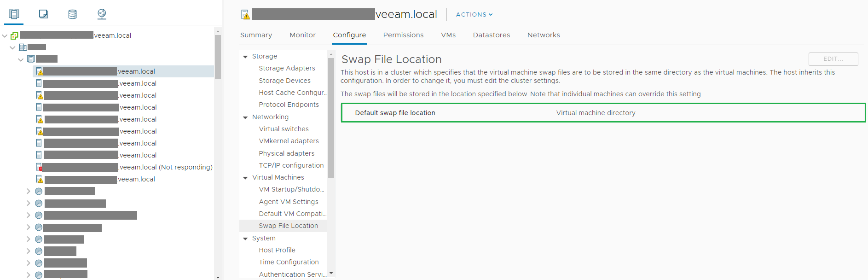The height and width of the screenshot is (280, 868).
Task: Collapse the vCenter server tree node
Action: point(5,35)
